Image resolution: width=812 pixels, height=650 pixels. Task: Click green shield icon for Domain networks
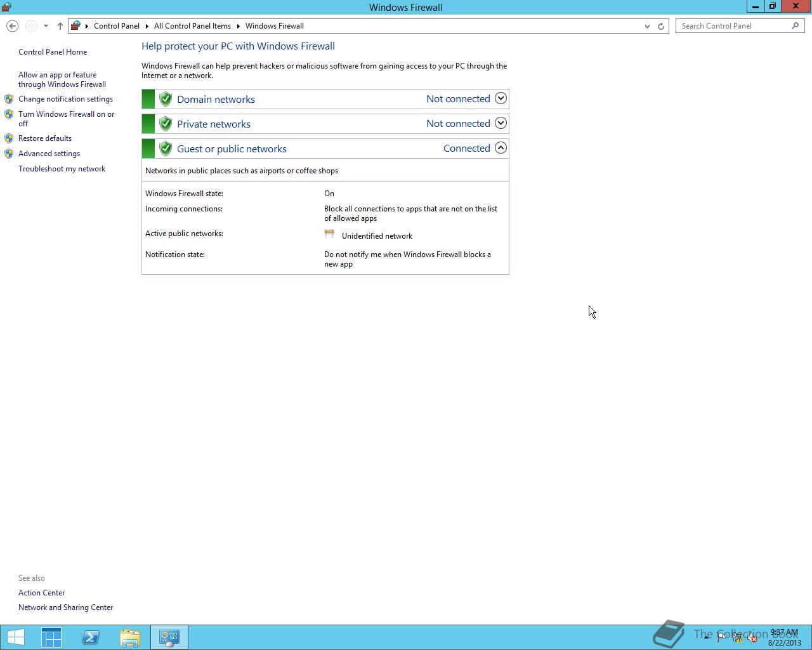point(166,99)
